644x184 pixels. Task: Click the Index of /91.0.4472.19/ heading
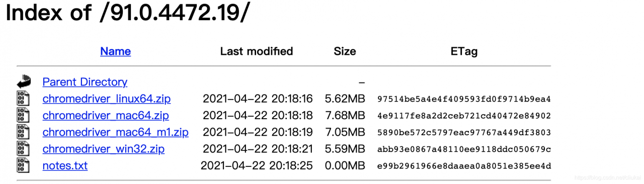tap(127, 13)
